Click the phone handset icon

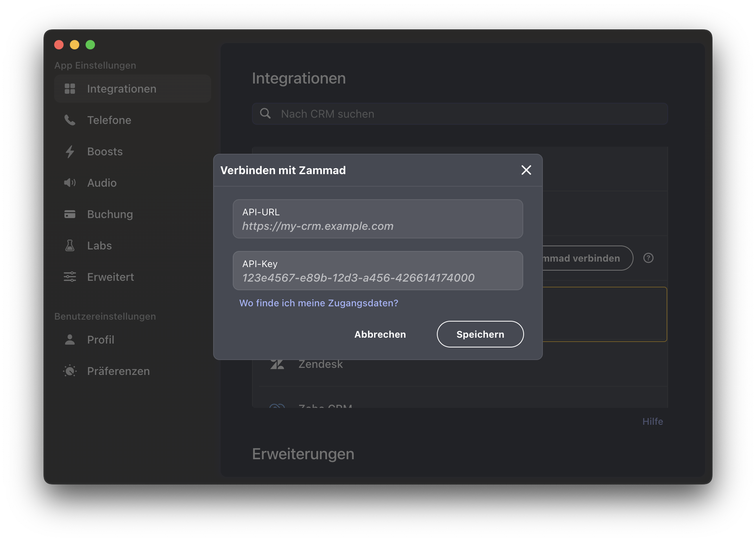70,120
